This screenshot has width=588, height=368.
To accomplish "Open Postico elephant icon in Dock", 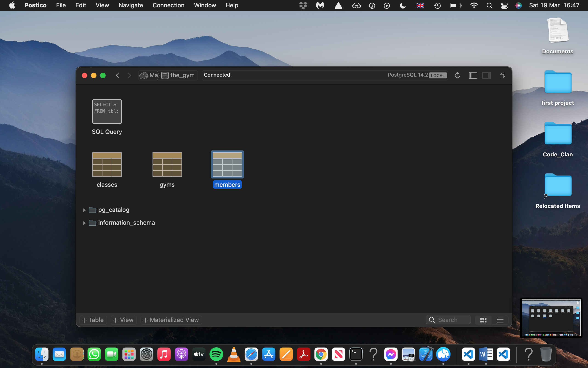I will coord(444,354).
